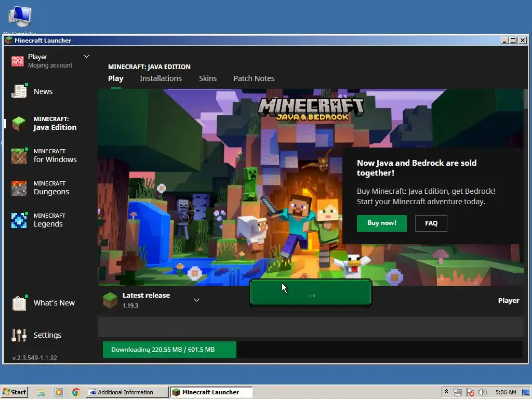
Task: Click the Java Edition sidebar label
Action: 55,124
